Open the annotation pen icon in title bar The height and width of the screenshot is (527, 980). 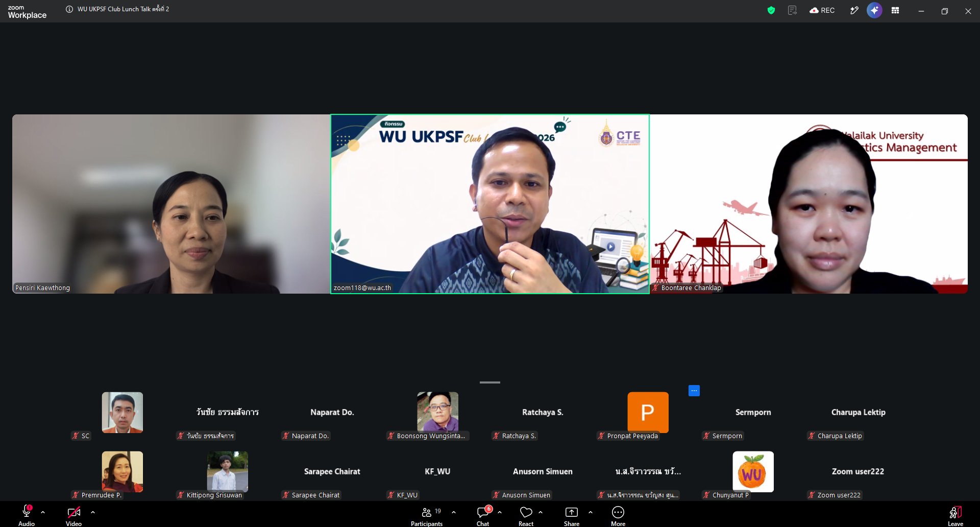854,10
